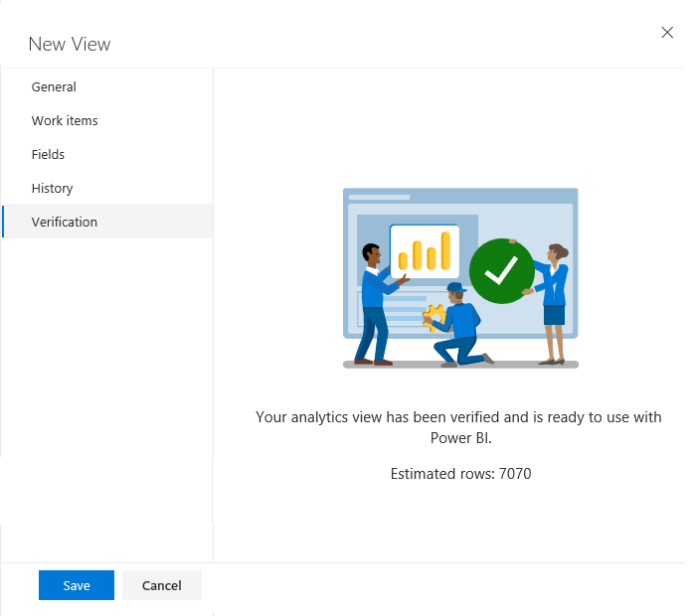The width and height of the screenshot is (692, 616).
Task: Open the General tab
Action: [107, 86]
